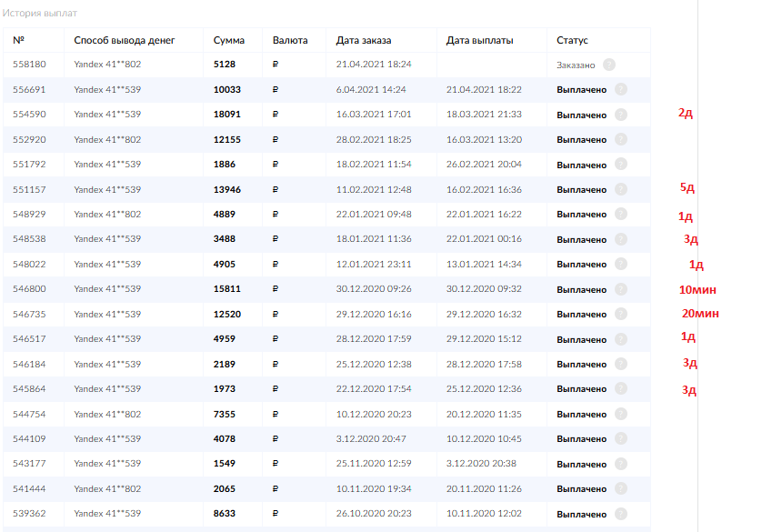Click amount 2065

tap(224, 489)
